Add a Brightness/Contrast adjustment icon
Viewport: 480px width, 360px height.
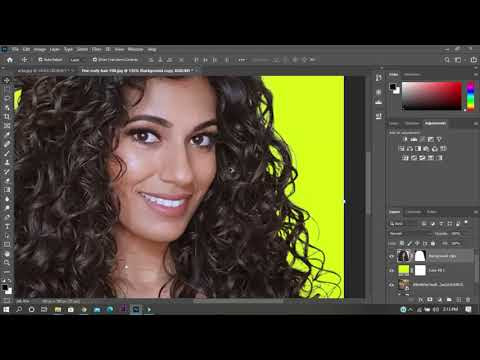tap(405, 139)
